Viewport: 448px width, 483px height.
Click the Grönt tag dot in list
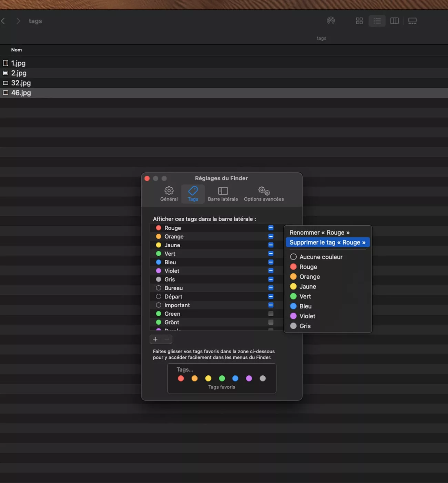(x=159, y=322)
